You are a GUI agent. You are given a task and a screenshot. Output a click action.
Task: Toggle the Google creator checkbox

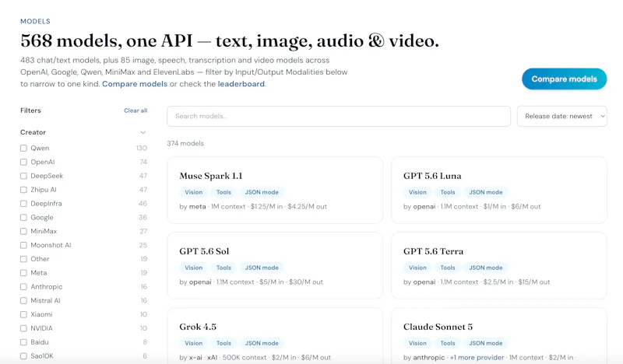23,218
